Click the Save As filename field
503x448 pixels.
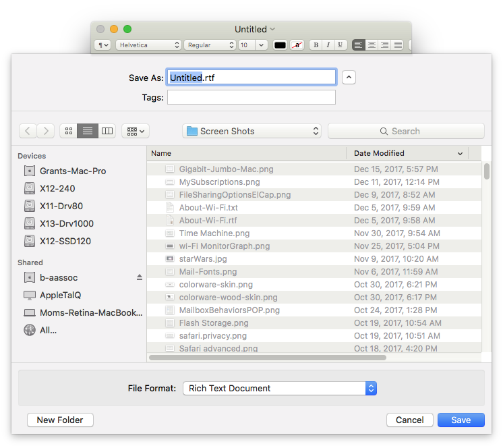click(x=251, y=78)
